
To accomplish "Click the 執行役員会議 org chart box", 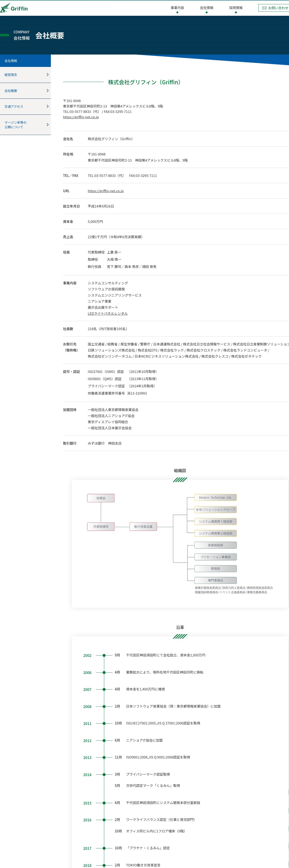I will pyautogui.click(x=143, y=527).
